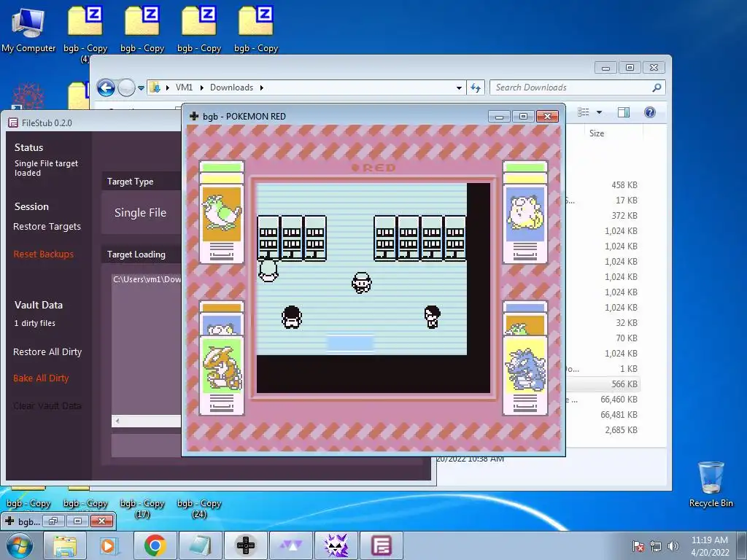Click the FileStub list scrollbar left arrow
Screen dimensions: 747x560
[117, 421]
